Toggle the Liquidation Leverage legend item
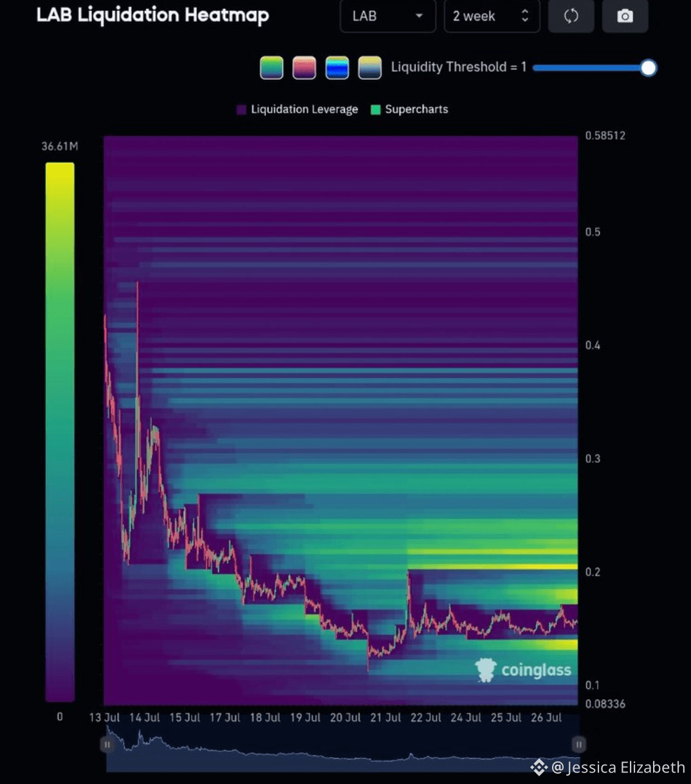The image size is (691, 784). [x=297, y=109]
